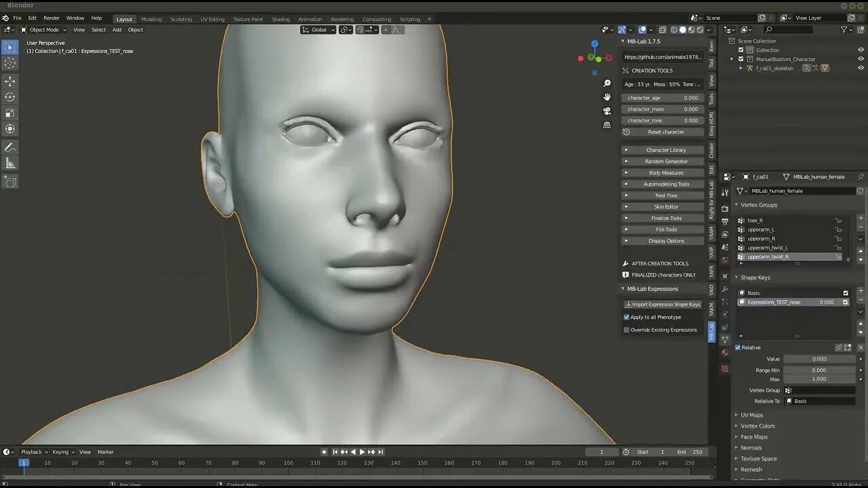
Task: Expand the UV Maps panel
Action: click(751, 415)
